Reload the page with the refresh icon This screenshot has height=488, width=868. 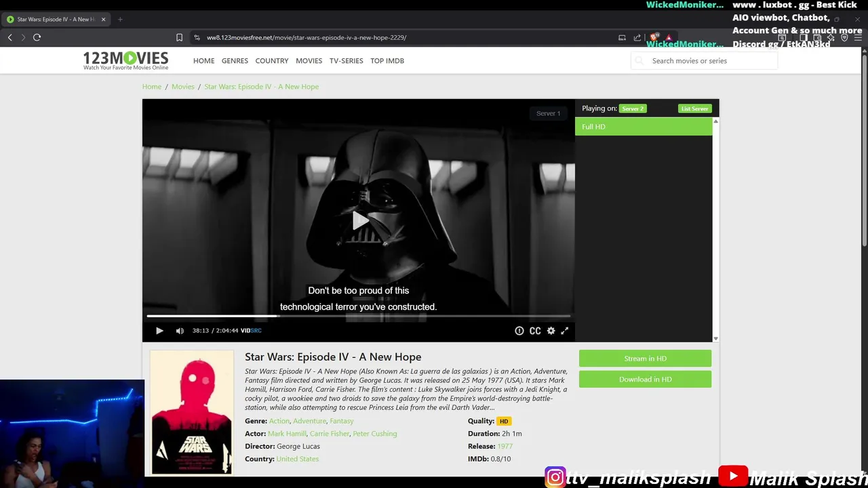(x=37, y=37)
